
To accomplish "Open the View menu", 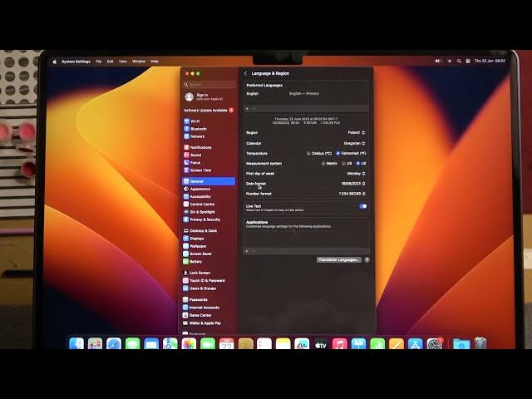I will (x=122, y=62).
